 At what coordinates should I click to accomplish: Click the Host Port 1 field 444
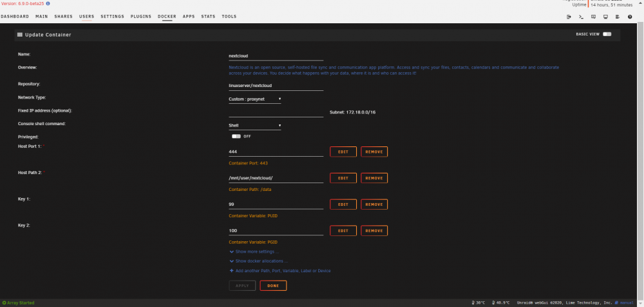click(x=276, y=152)
